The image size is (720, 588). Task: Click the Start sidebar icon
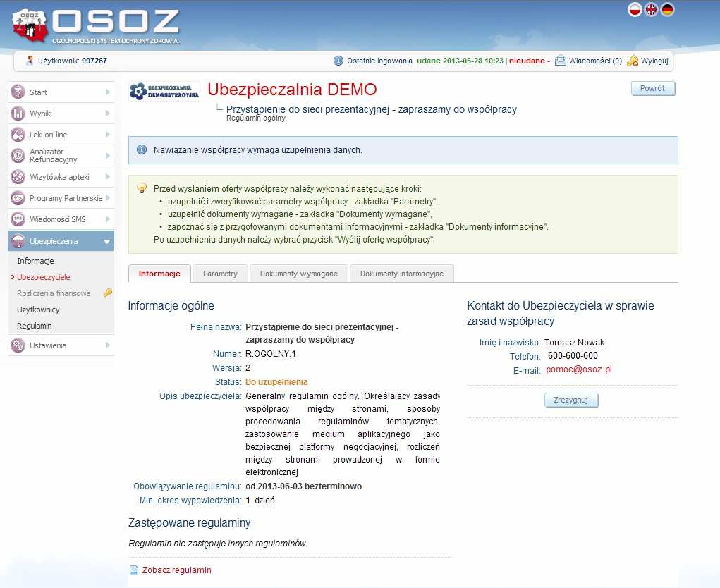click(x=18, y=92)
